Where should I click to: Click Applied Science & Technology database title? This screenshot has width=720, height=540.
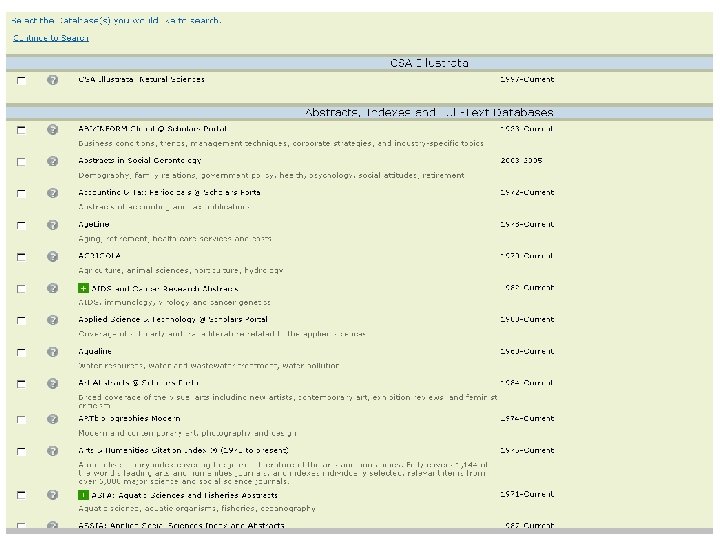[x=173, y=320]
